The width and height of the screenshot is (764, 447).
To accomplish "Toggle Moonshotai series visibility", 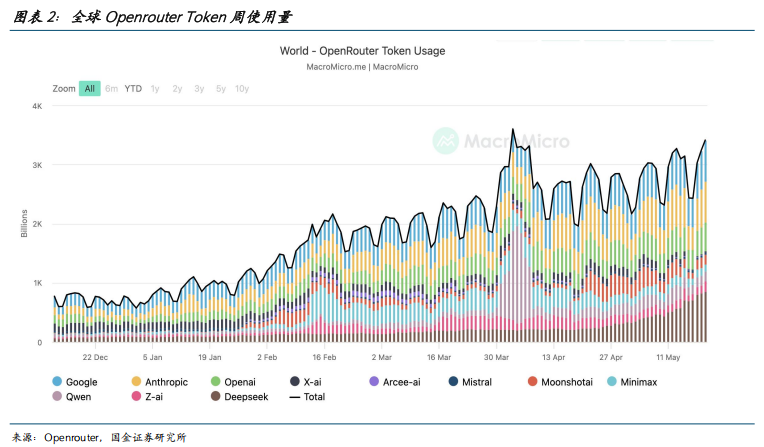I will (x=560, y=382).
